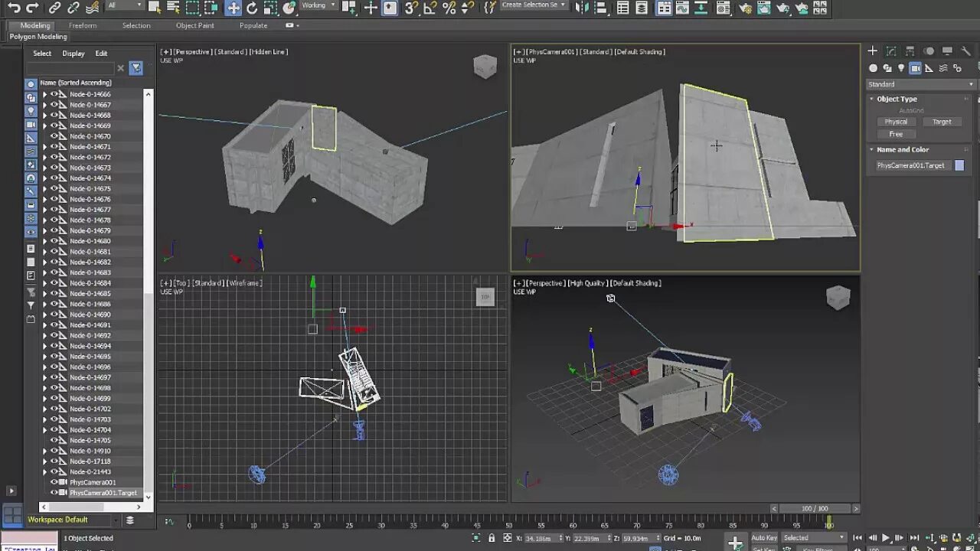
Task: Toggle Auto Key animation mode
Action: [x=763, y=537]
